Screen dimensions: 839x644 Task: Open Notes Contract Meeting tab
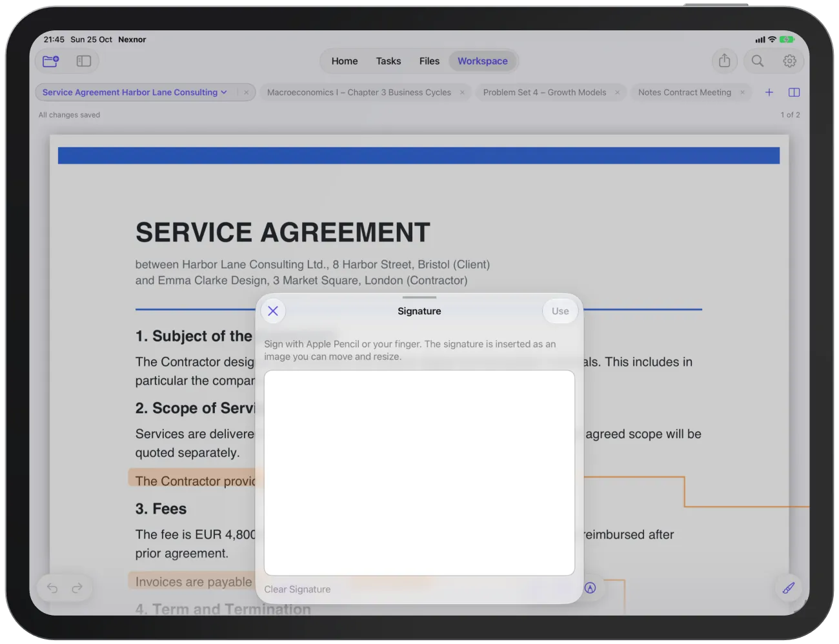pos(685,92)
